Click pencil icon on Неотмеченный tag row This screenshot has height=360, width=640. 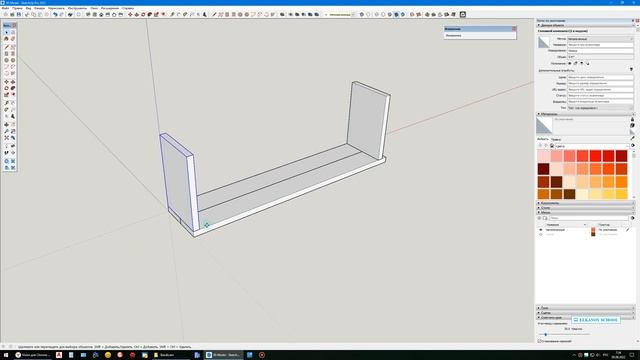[627, 230]
